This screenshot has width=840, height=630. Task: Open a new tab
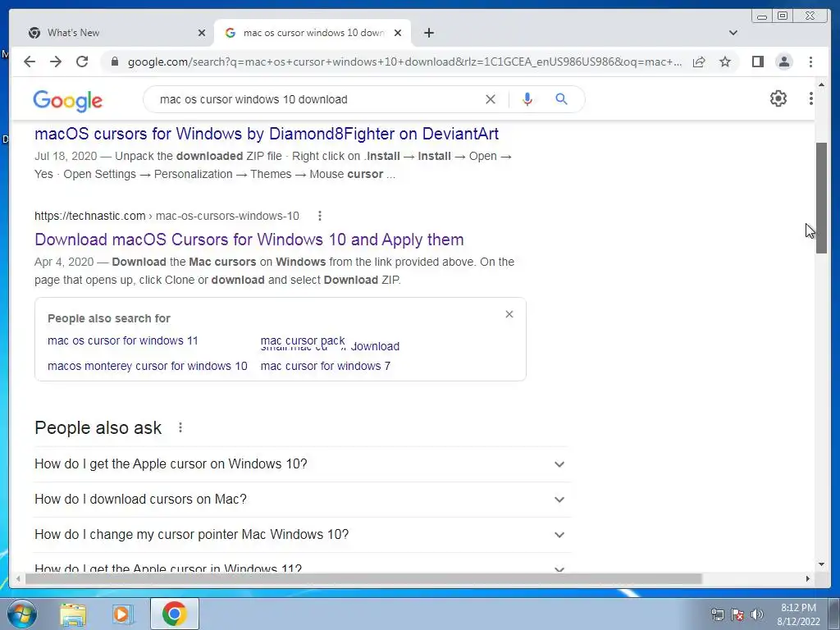[x=428, y=33]
